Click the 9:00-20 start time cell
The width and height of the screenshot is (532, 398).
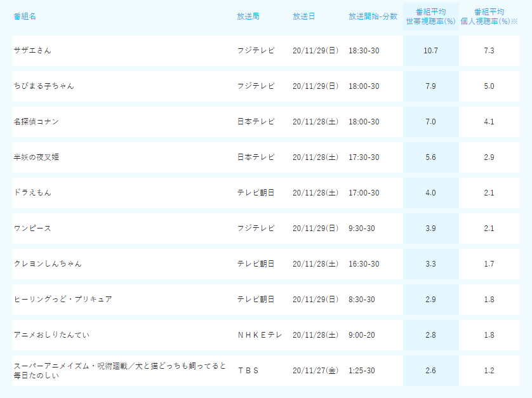coord(362,335)
